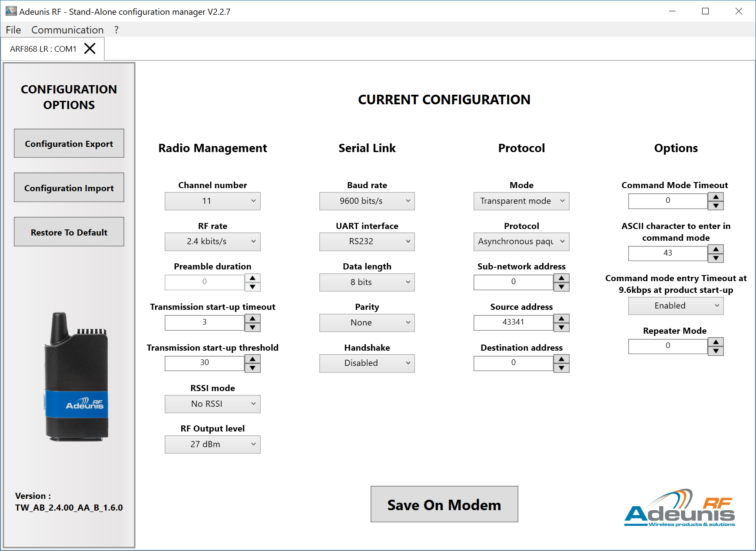Increase the Destination address value

click(561, 359)
